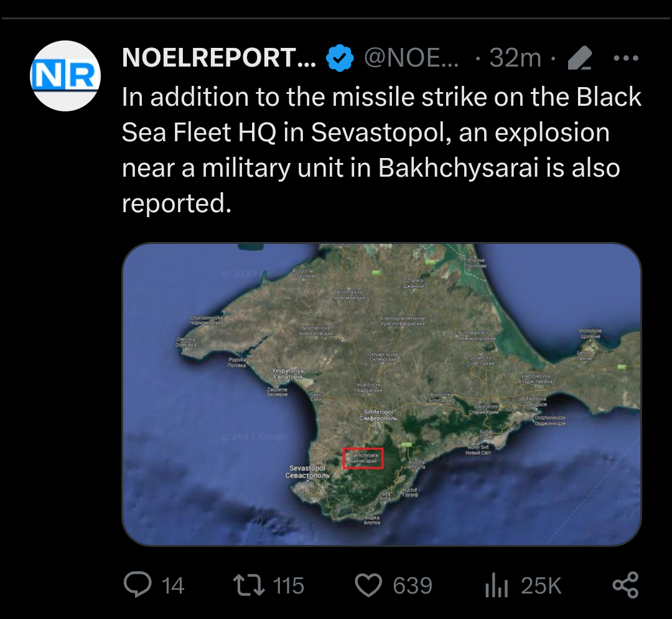The image size is (672, 619).
Task: Open the Crimea satellite map image
Action: pos(381,394)
